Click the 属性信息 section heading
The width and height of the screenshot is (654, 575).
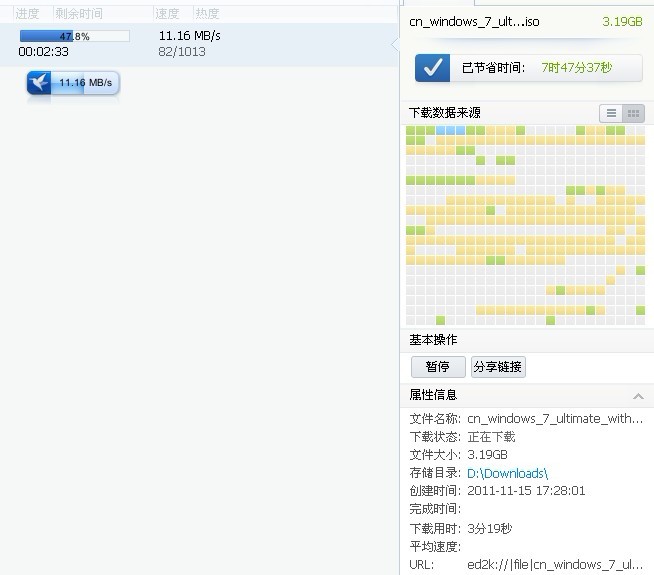pos(433,395)
